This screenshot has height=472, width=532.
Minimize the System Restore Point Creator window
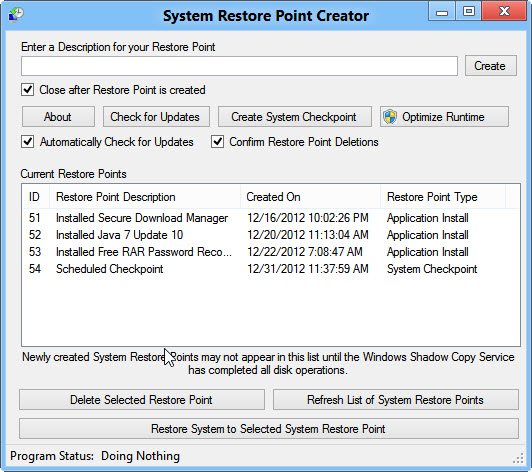click(442, 12)
